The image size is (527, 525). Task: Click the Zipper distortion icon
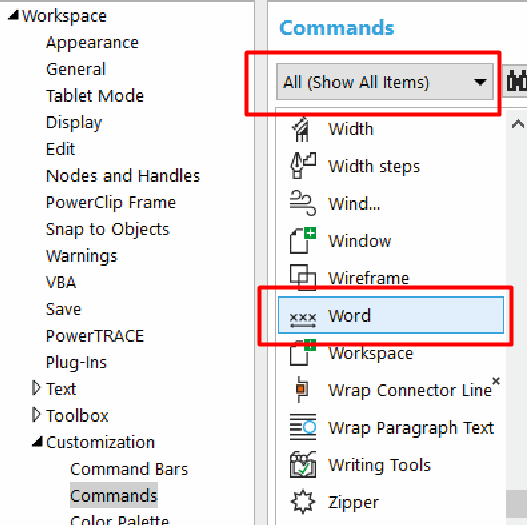click(303, 502)
